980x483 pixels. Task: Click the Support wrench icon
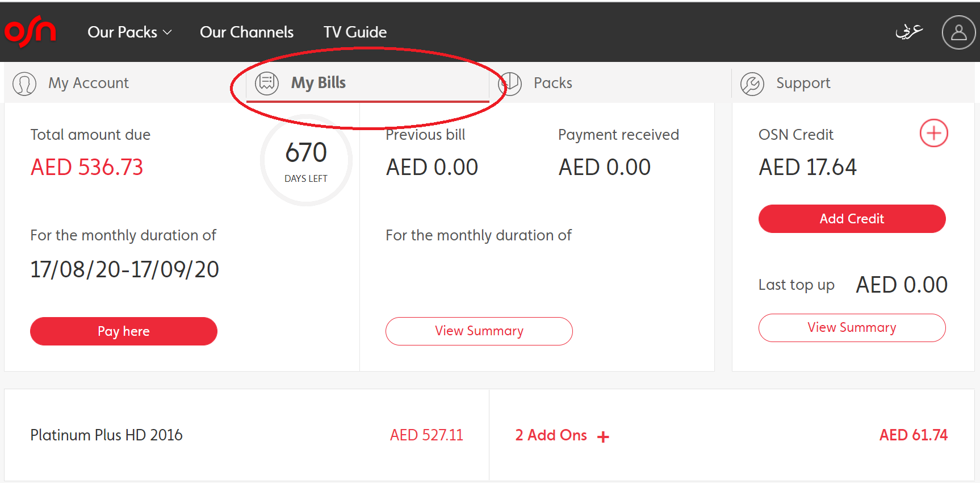[752, 84]
